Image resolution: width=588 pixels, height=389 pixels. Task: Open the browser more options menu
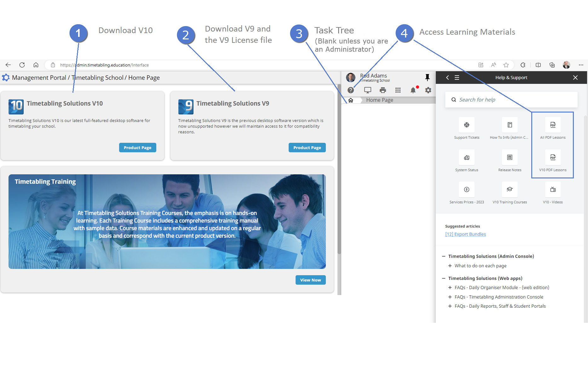click(581, 65)
